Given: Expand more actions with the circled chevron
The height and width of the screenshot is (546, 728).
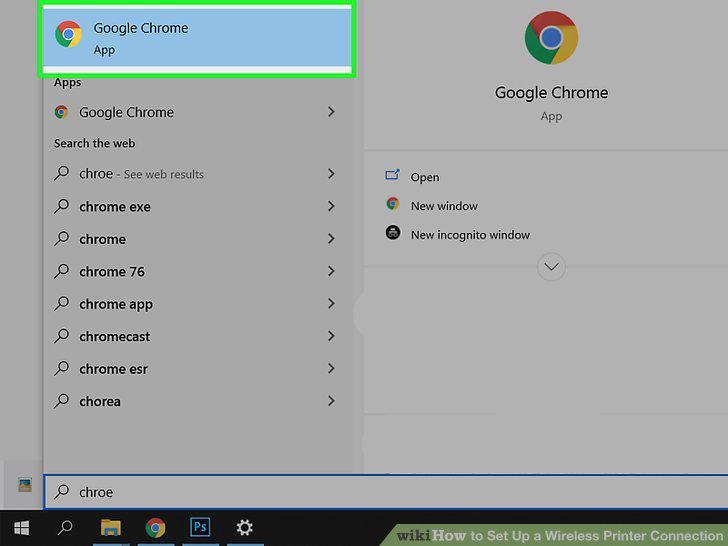Looking at the screenshot, I should 551,266.
